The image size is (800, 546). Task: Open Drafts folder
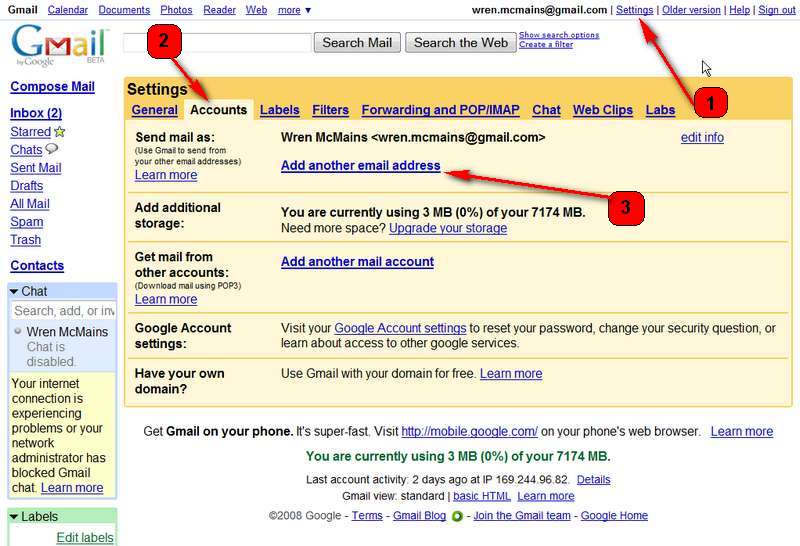click(x=27, y=185)
